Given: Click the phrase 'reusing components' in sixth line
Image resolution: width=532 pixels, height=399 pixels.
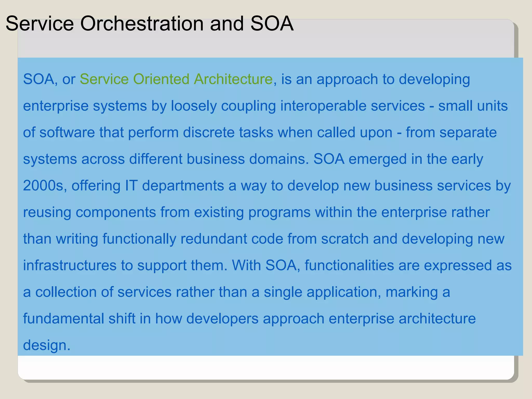Looking at the screenshot, I should coord(89,212).
